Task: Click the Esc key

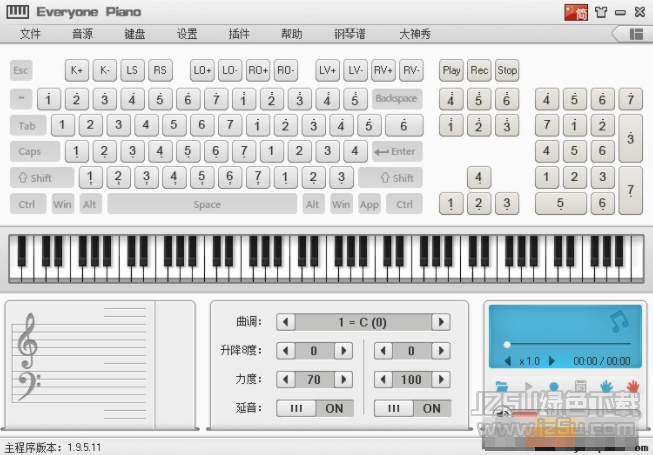Action: tap(21, 70)
